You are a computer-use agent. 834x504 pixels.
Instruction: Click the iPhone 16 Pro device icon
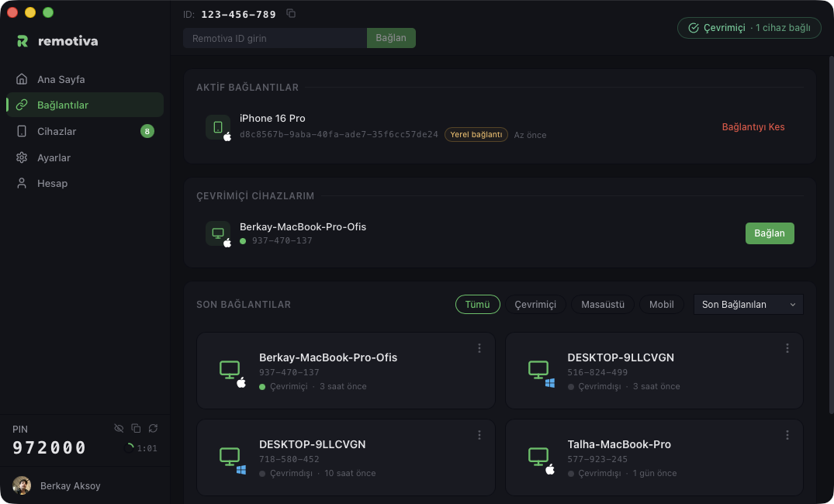(218, 127)
